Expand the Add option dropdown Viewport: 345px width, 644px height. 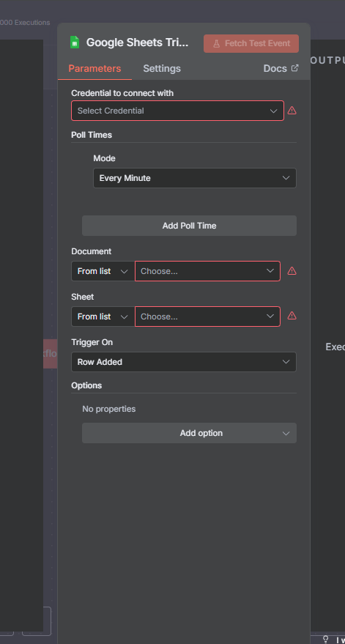coord(189,433)
